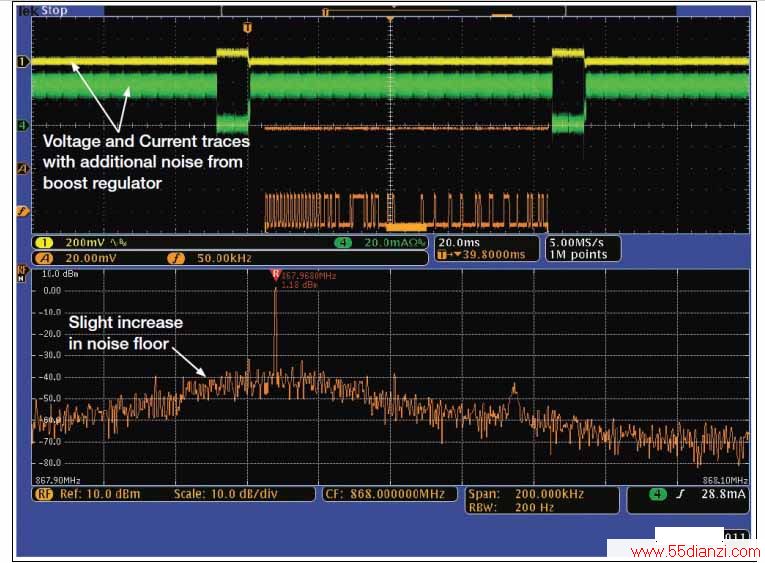Click the orange RF readout badge

click(44, 494)
